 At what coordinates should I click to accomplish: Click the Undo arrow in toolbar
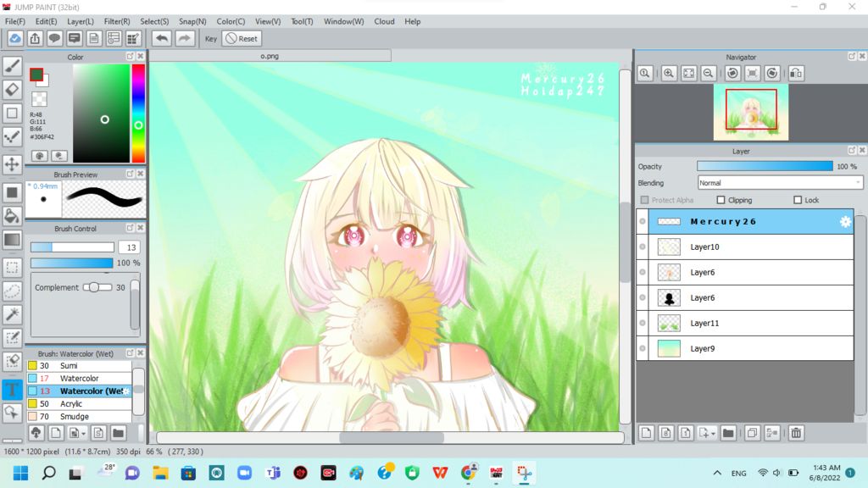[x=162, y=38]
